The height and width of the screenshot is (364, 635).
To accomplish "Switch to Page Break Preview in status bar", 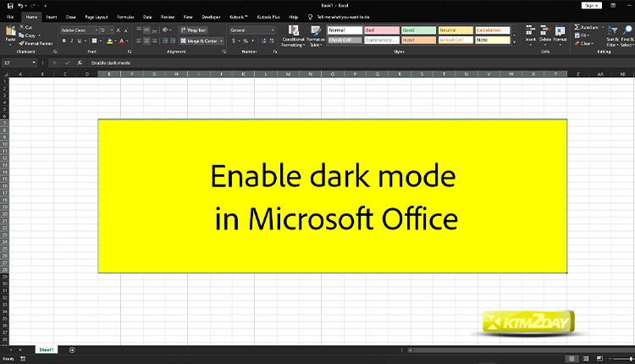I will [x=599, y=359].
